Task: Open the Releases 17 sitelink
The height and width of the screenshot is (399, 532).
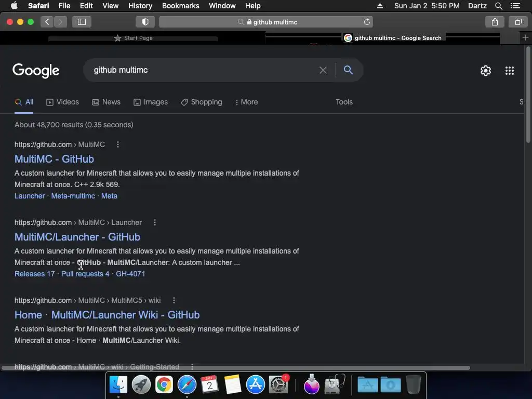Action: 35,274
